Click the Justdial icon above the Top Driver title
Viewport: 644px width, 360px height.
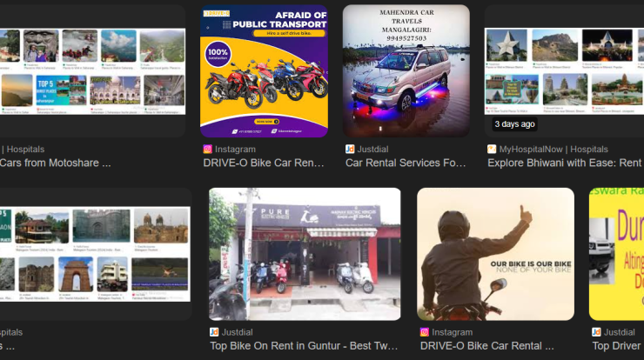coord(596,332)
